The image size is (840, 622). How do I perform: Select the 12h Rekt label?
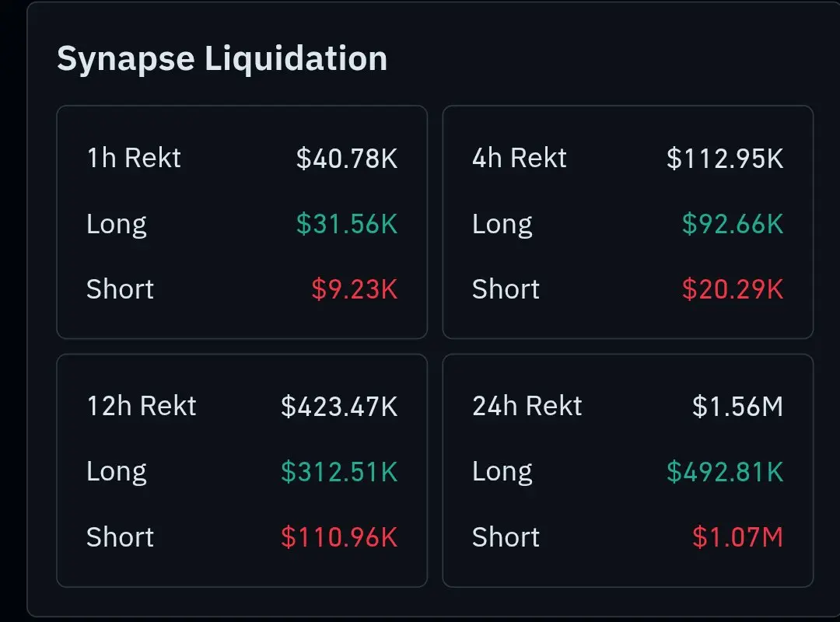tap(142, 406)
